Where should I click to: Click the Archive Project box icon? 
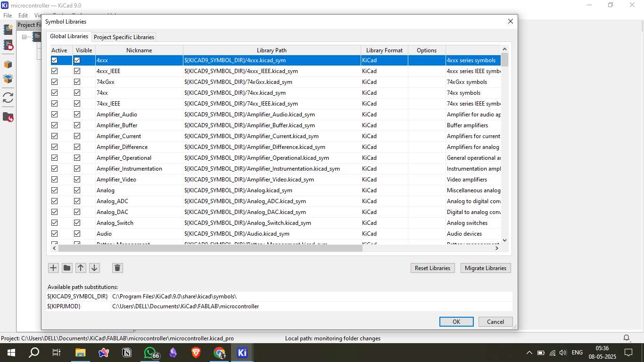8,65
